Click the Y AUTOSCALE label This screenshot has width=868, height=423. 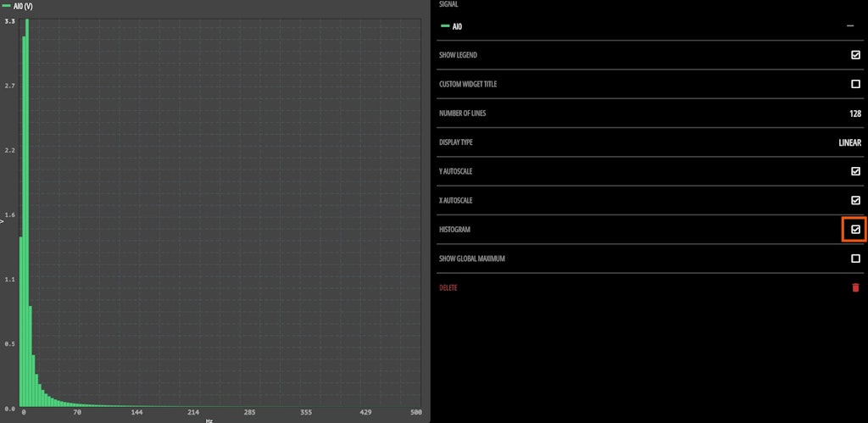click(x=455, y=171)
